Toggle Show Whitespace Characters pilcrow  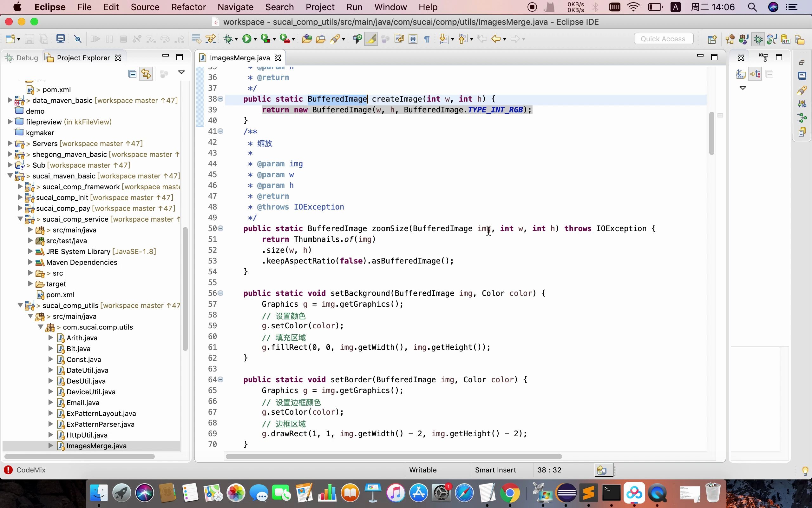pos(427,39)
